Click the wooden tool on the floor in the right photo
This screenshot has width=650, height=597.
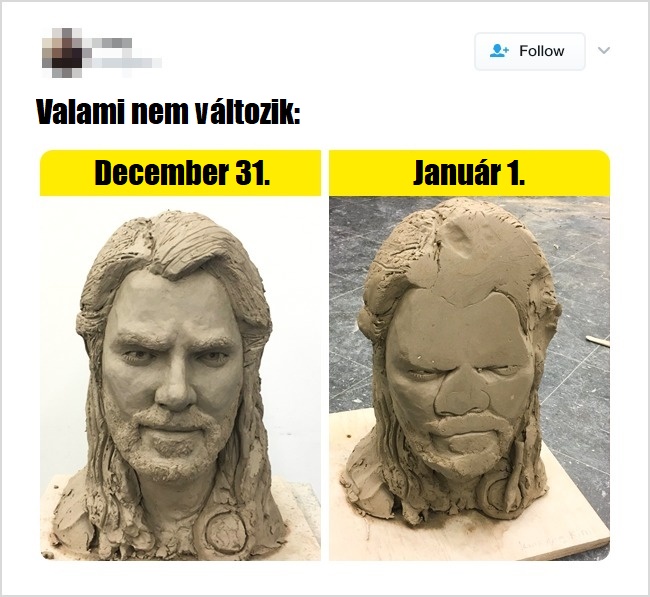click(x=598, y=342)
